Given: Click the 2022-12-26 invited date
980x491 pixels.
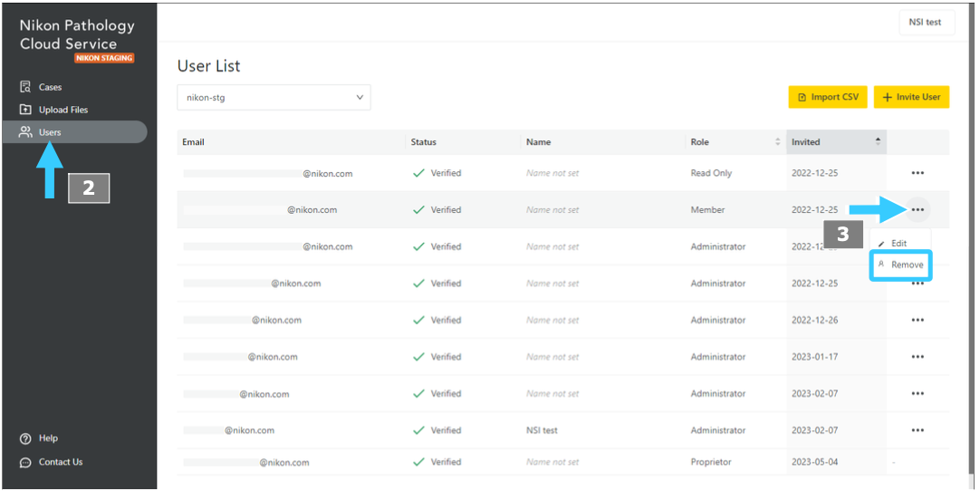Looking at the screenshot, I should tap(814, 321).
